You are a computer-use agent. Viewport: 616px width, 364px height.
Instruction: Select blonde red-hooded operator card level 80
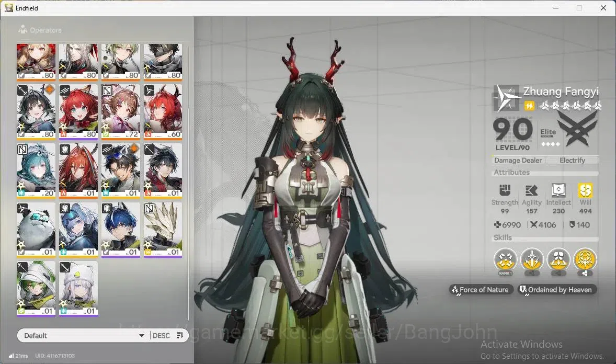point(36,62)
